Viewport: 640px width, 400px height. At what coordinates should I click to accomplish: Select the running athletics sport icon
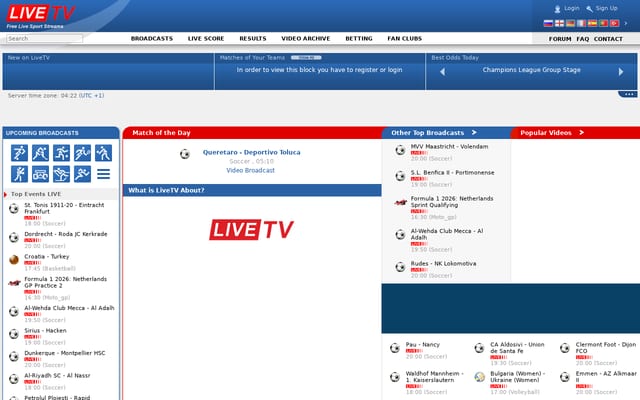82,174
